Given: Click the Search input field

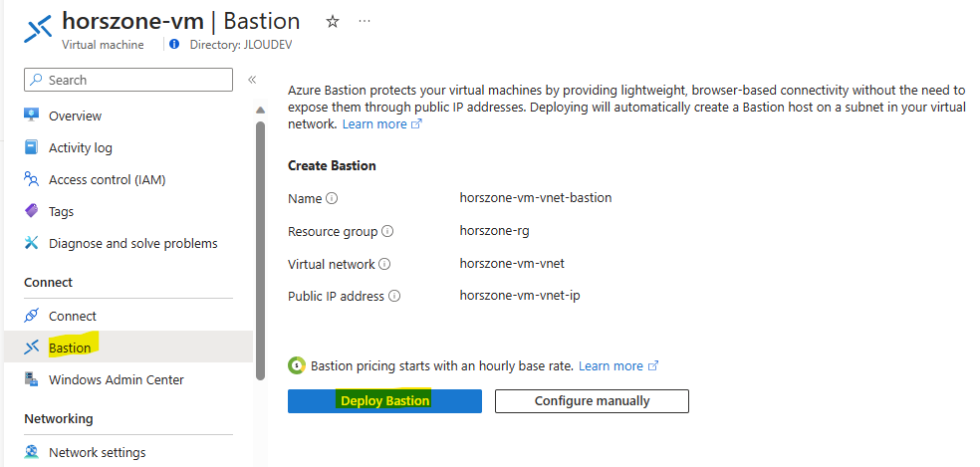Looking at the screenshot, I should [x=128, y=80].
